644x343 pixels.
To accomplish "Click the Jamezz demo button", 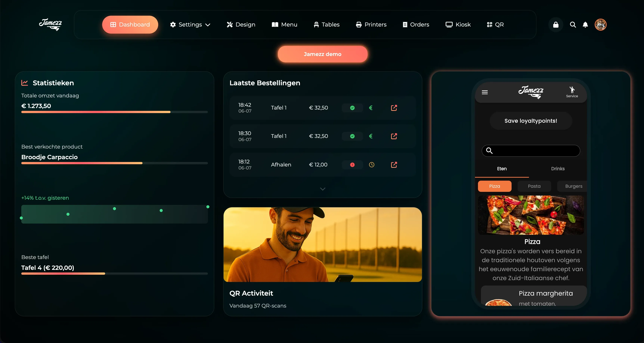I will click(x=322, y=54).
